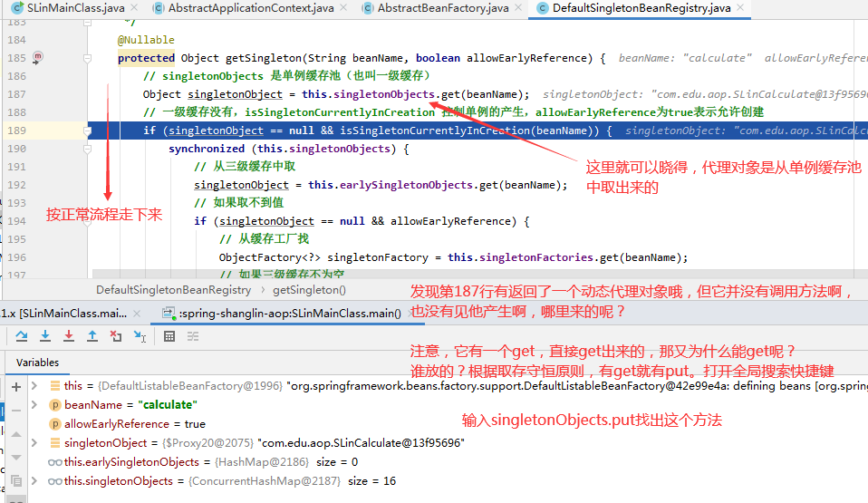This screenshot has width=868, height=503.
Task: Collapse the synchronized block fold at line 190
Action: (x=88, y=149)
